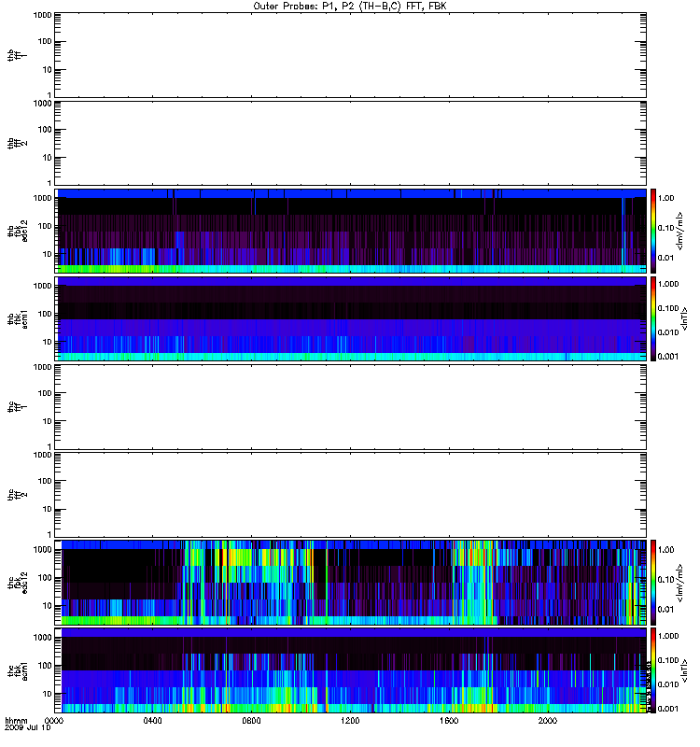Screen dimensions: 700x747
Task: Click the '2000' time axis label
Action: (x=548, y=720)
